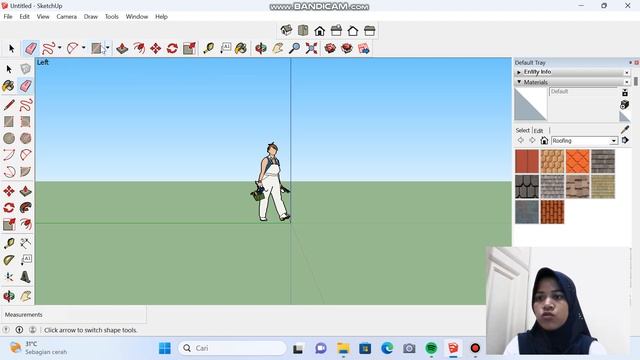640x360 pixels.
Task: Click Send to LayOut icon
Action: [363, 49]
